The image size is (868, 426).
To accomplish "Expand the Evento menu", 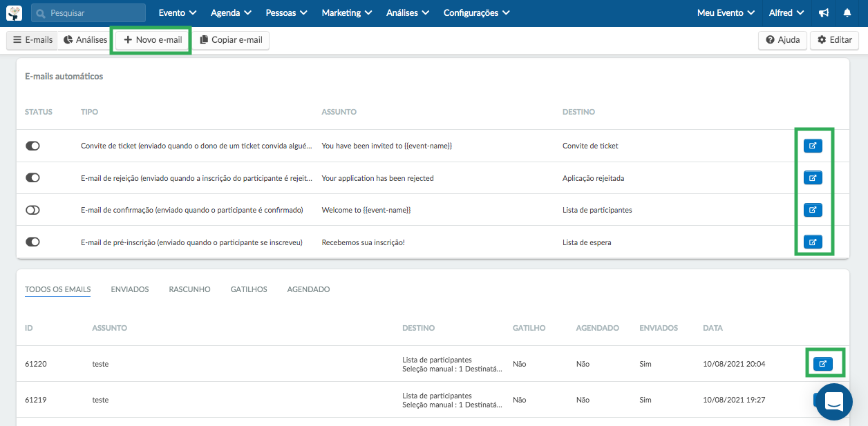I will (x=178, y=13).
